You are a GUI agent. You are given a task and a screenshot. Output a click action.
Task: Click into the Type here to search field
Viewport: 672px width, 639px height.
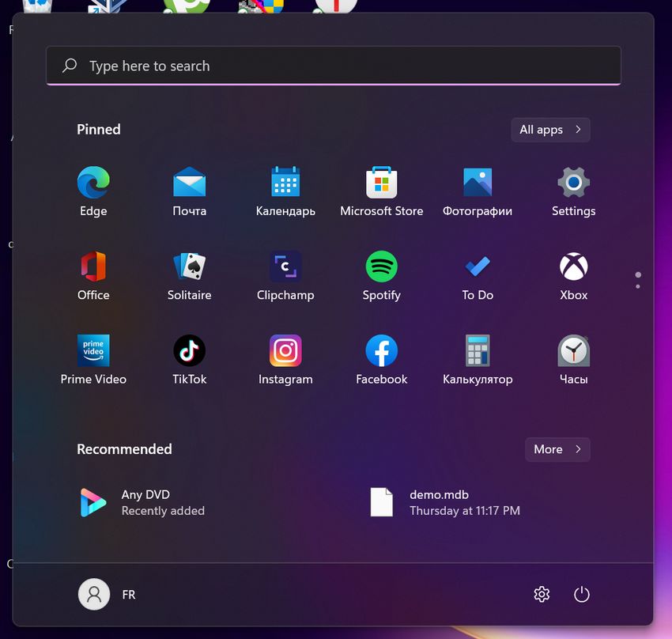(x=334, y=66)
